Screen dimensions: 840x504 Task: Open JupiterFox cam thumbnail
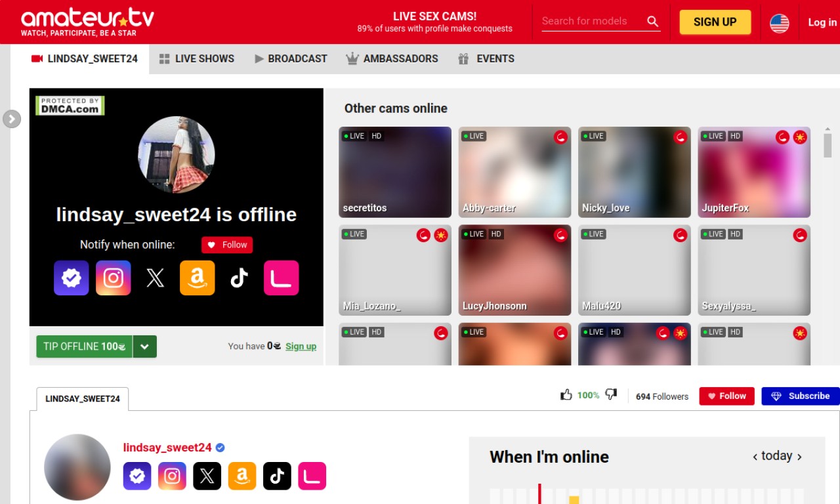[x=754, y=172]
